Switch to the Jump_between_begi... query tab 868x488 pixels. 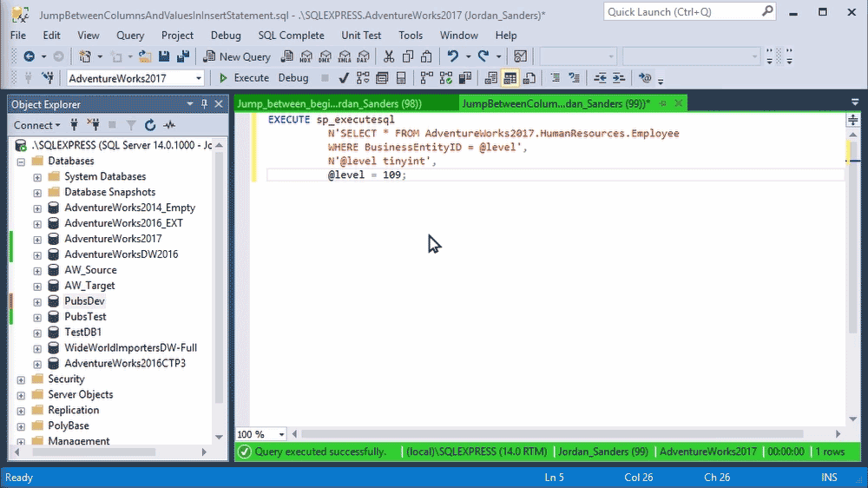346,103
